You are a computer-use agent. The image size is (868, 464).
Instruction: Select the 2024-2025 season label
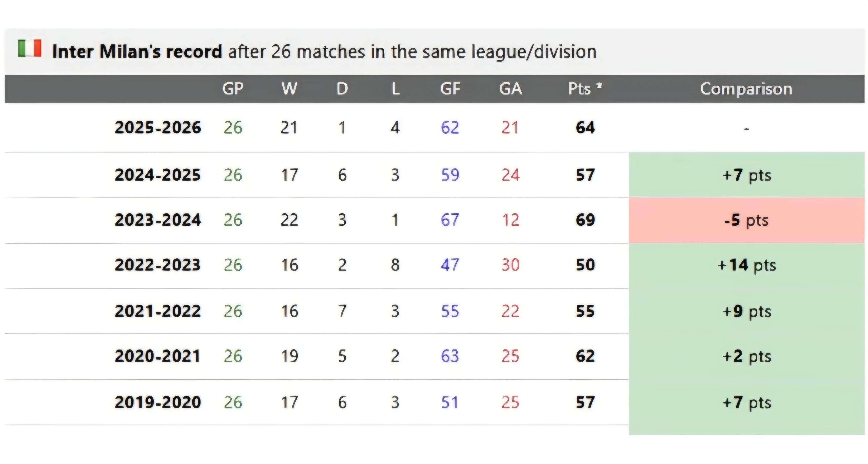(158, 175)
